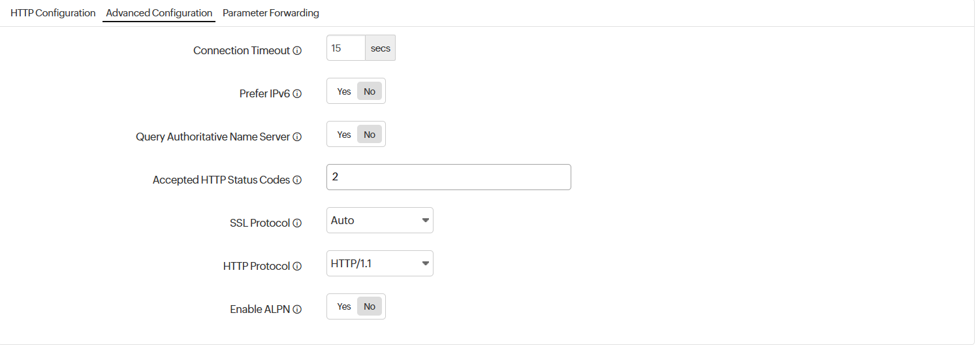Click the Enable ALPN info icon
This screenshot has height=345, width=980.
click(x=297, y=310)
